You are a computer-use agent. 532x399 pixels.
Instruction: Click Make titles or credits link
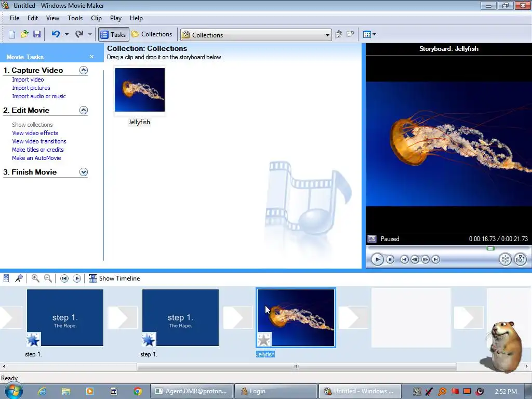pyautogui.click(x=37, y=150)
